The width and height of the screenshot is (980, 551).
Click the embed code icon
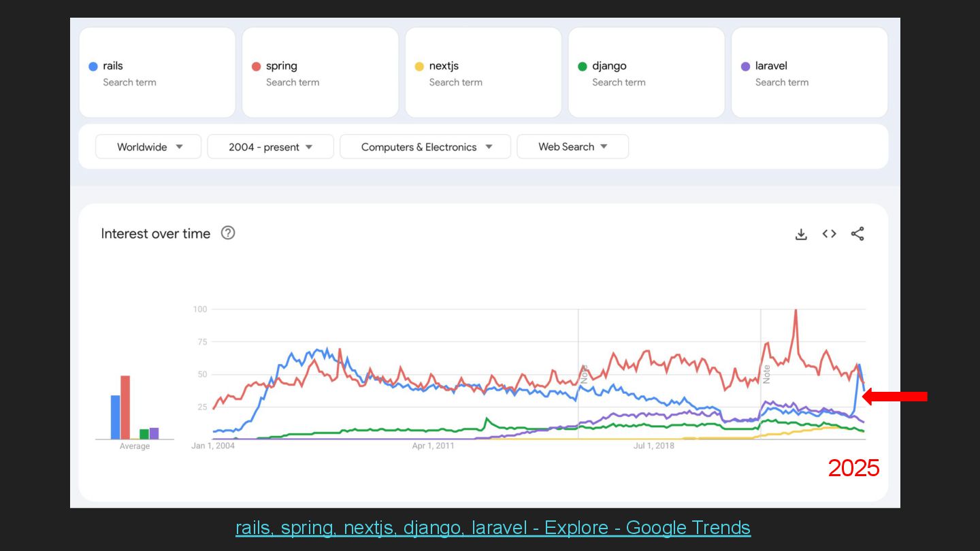pos(829,234)
